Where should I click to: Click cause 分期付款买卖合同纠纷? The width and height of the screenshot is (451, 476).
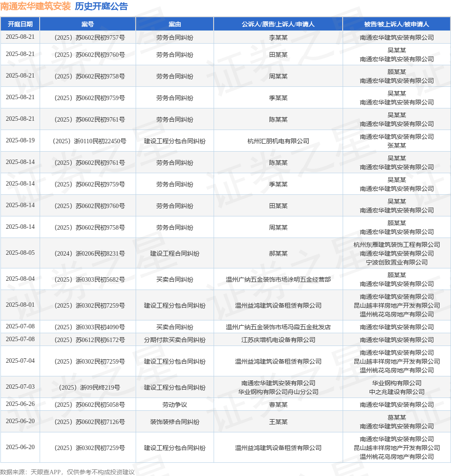(x=175, y=340)
